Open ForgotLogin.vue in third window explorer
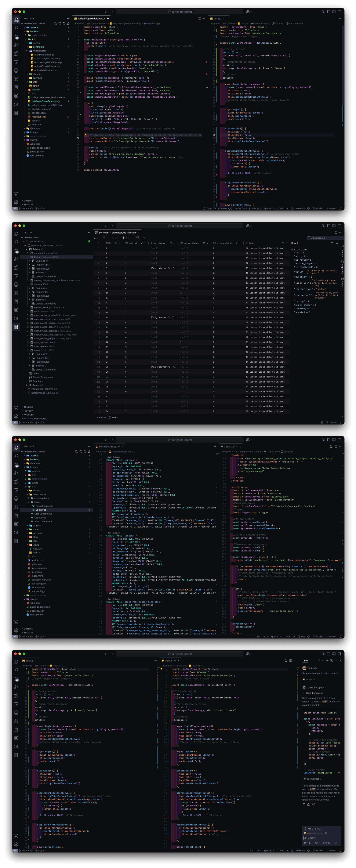This screenshot has width=356, height=868. pos(44,506)
